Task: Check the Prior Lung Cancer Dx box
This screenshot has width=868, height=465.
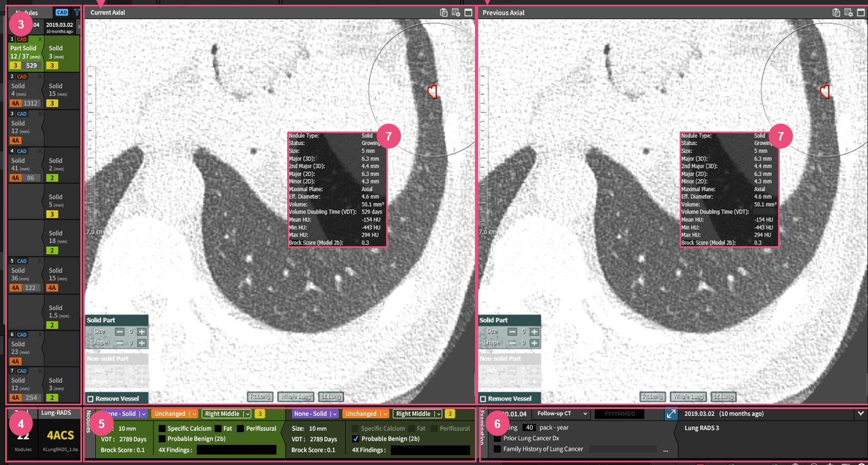Action: pos(497,439)
